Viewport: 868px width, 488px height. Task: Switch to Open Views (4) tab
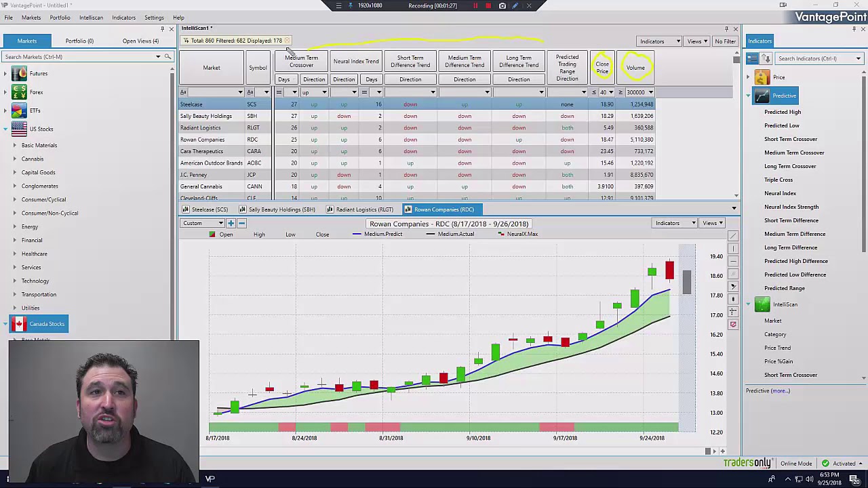coord(140,41)
